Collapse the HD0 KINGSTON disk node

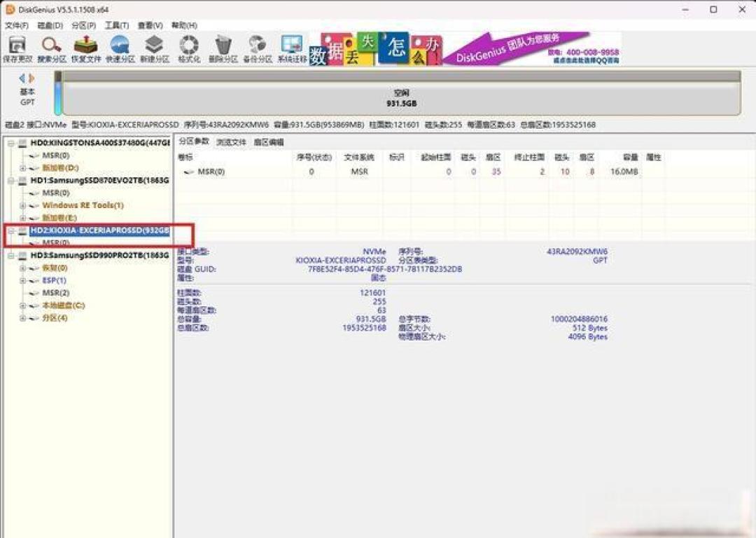(x=10, y=144)
